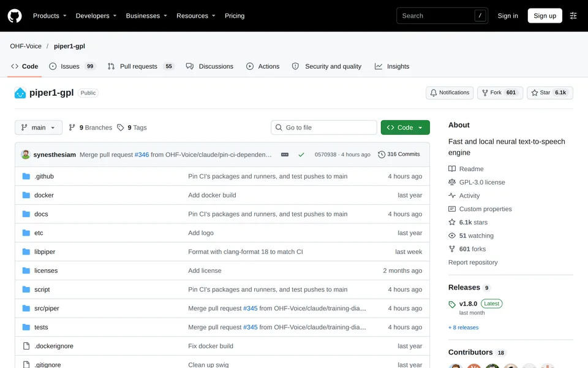Switch to the Issues tab
Screen dimensions: 588x368
click(x=72, y=66)
